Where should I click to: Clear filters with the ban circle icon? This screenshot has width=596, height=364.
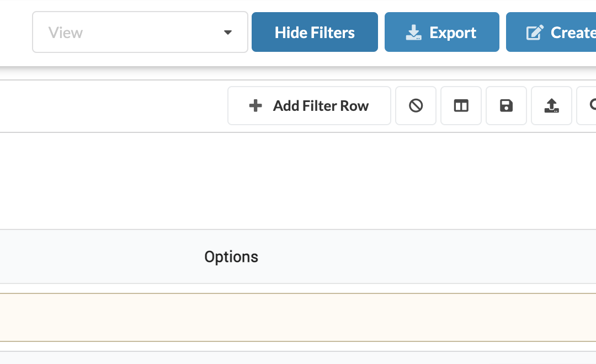(416, 106)
